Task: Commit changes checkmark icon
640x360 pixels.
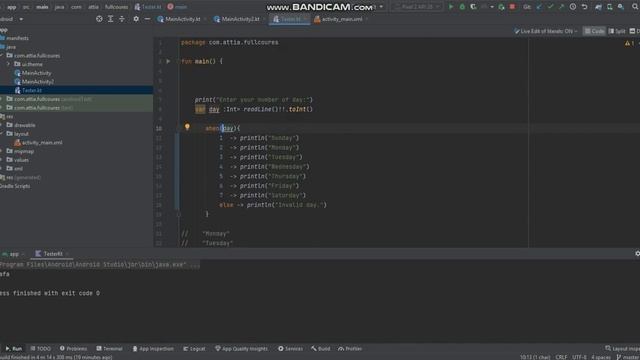Action: (550, 7)
